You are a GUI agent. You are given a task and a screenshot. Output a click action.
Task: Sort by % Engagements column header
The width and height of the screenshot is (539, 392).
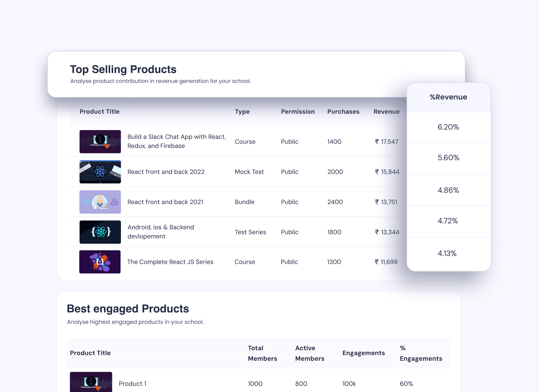[x=421, y=353]
